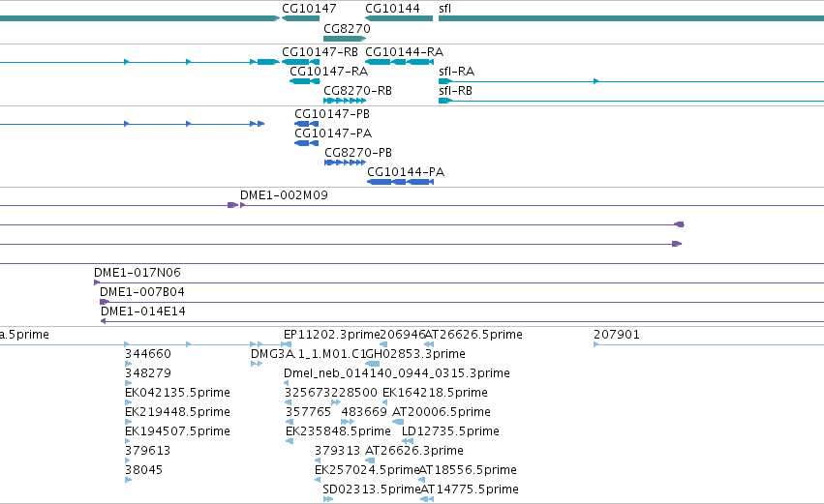824x504 pixels.
Task: Click the AT26626.5prime label
Action: pyautogui.click(x=474, y=335)
